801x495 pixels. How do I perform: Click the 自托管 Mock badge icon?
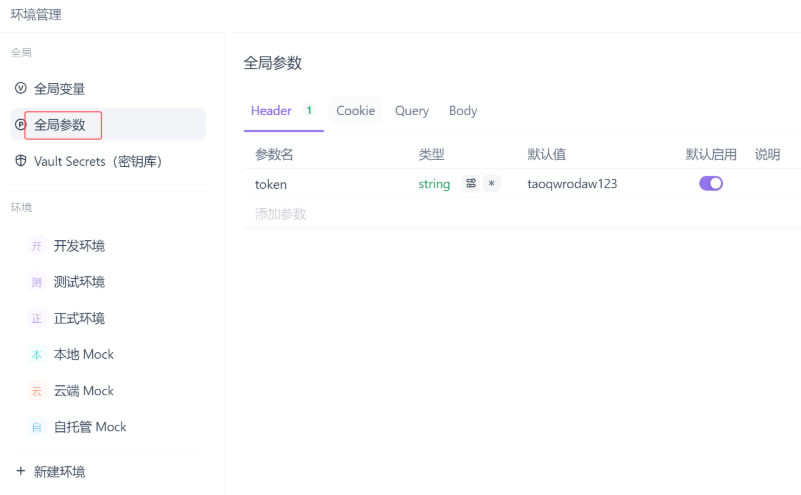(37, 427)
